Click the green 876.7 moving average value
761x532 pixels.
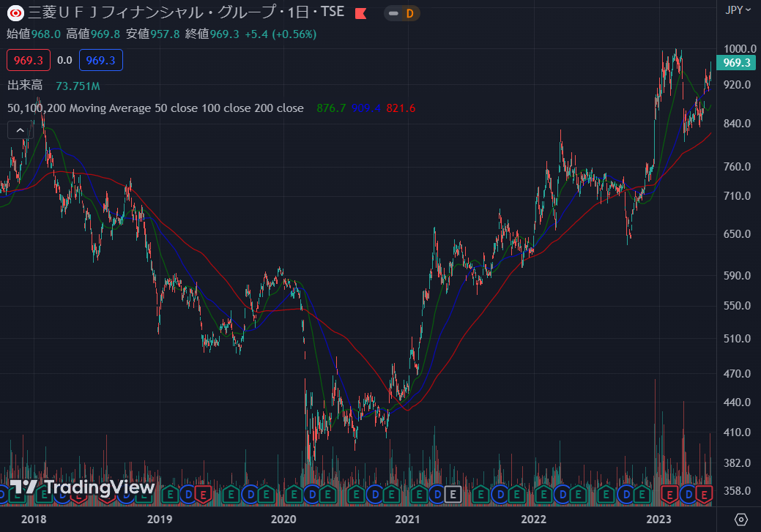click(x=331, y=108)
